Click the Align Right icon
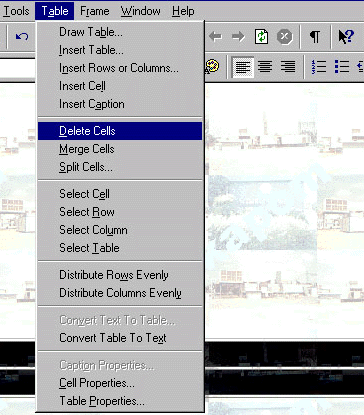 [288, 67]
